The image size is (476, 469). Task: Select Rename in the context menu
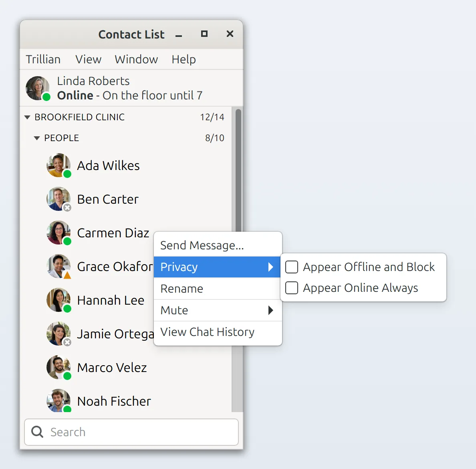[218, 289]
